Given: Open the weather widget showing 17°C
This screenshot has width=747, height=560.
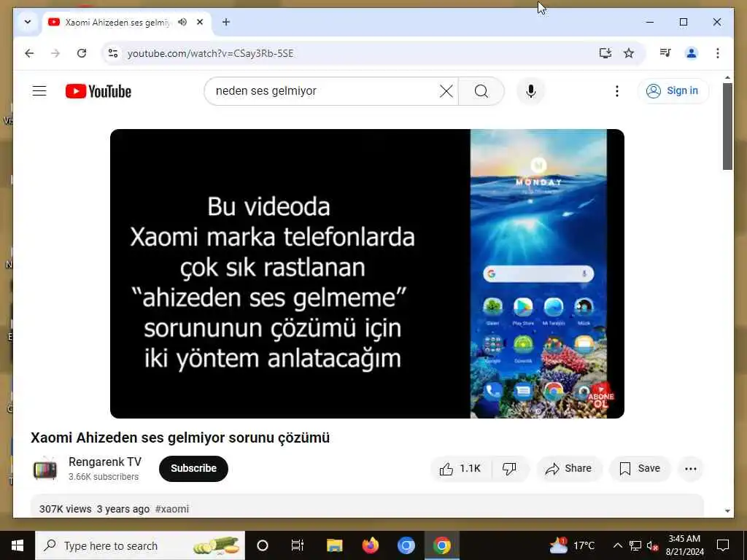Looking at the screenshot, I should pos(572,545).
